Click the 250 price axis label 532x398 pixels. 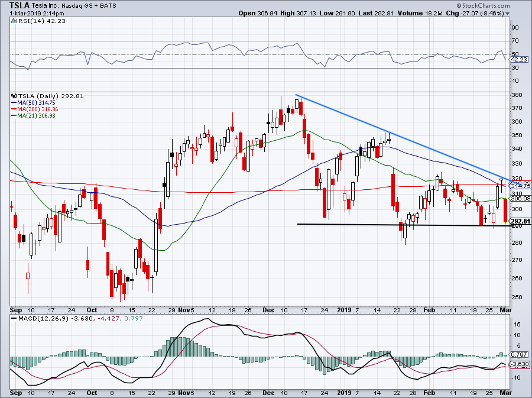click(x=517, y=297)
